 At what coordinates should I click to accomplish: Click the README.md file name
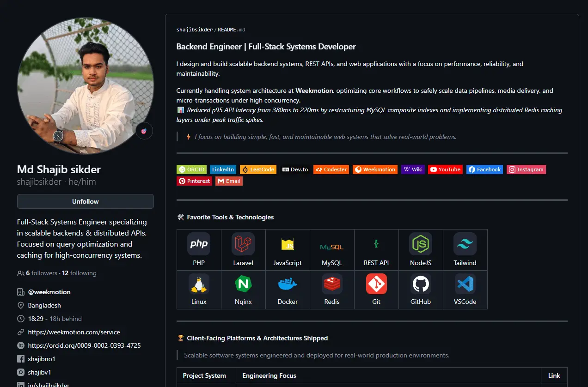pyautogui.click(x=231, y=30)
